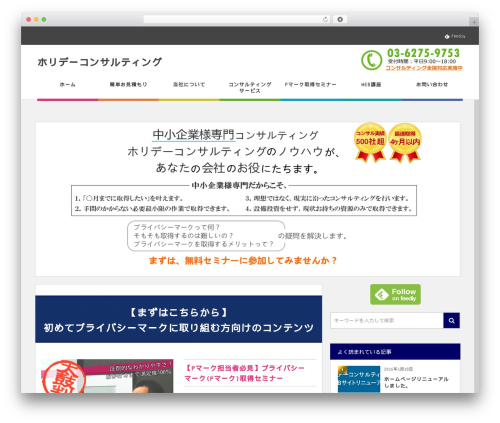Click the Follow on feedly button

point(395,294)
